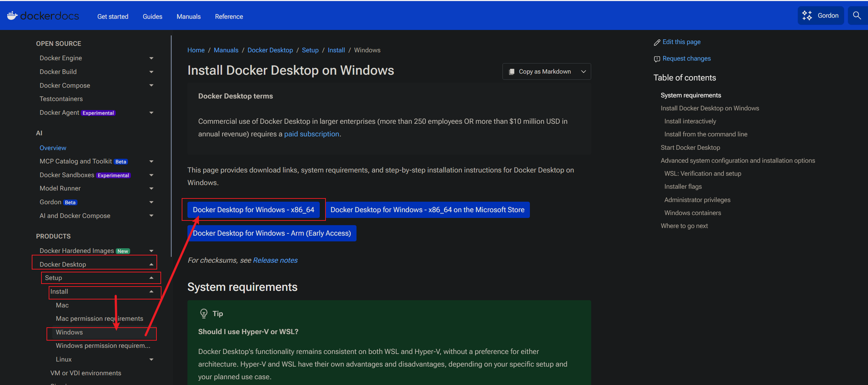Expand Gordon Beta sidebar arrow
This screenshot has width=868, height=385.
click(151, 202)
